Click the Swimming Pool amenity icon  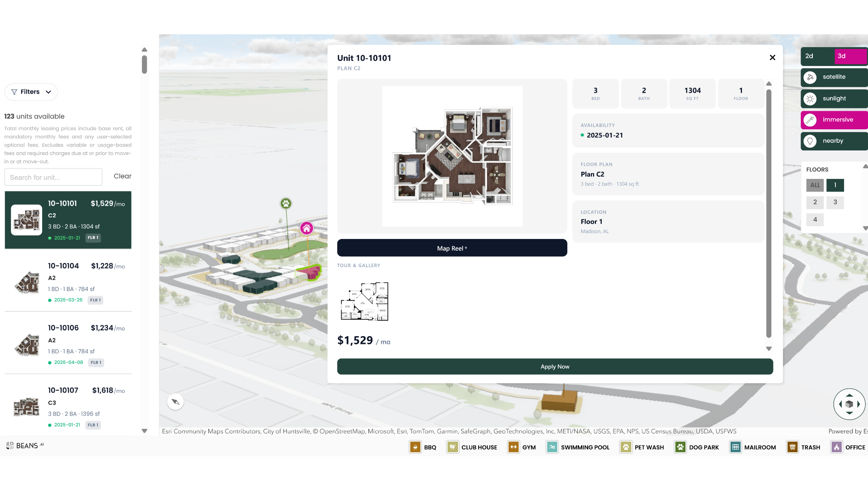tap(552, 447)
